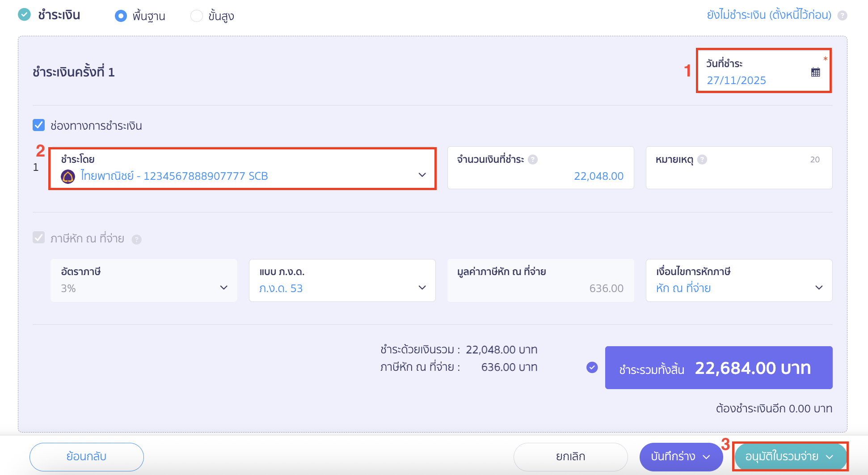Select the ขั้นสูง radio button

196,15
